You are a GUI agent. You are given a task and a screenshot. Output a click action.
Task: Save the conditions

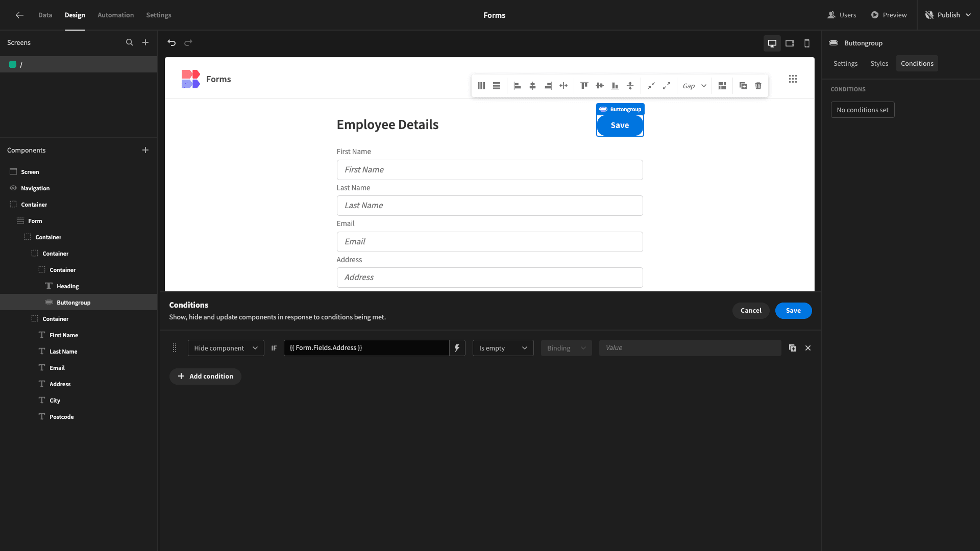[x=793, y=311]
